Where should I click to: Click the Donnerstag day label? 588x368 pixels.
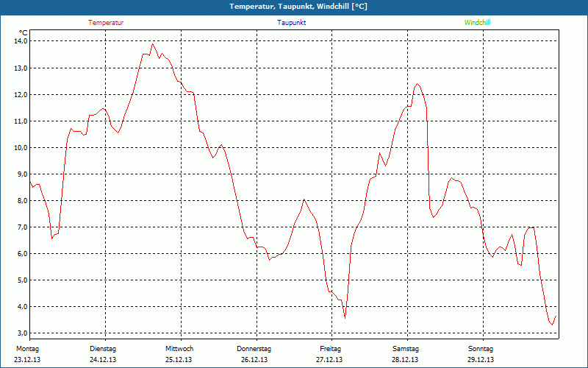tap(254, 349)
